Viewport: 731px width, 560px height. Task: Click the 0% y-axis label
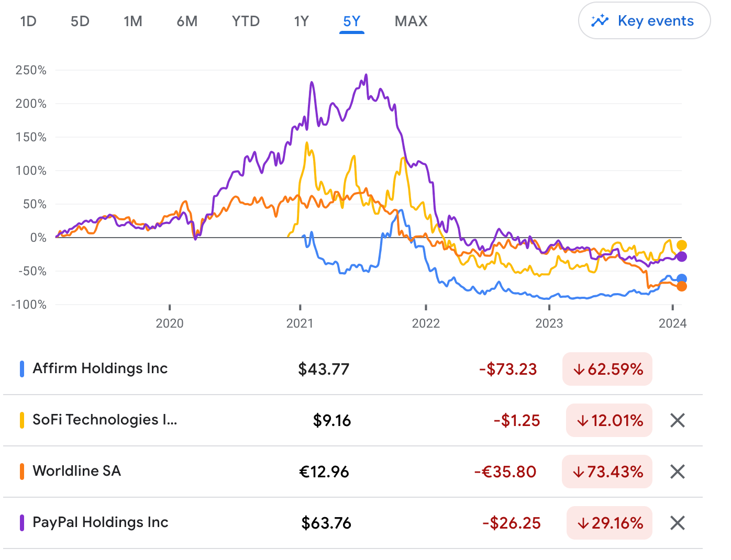pyautogui.click(x=38, y=238)
